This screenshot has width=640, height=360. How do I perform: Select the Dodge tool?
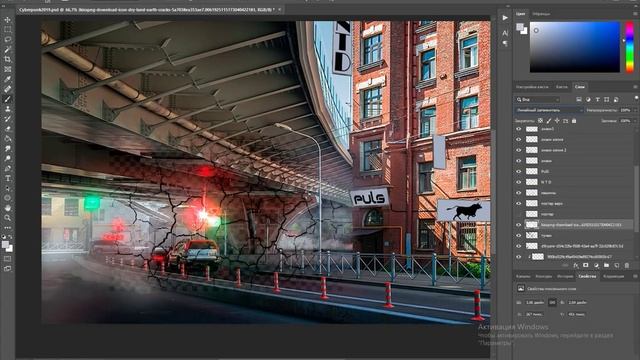[x=7, y=158]
